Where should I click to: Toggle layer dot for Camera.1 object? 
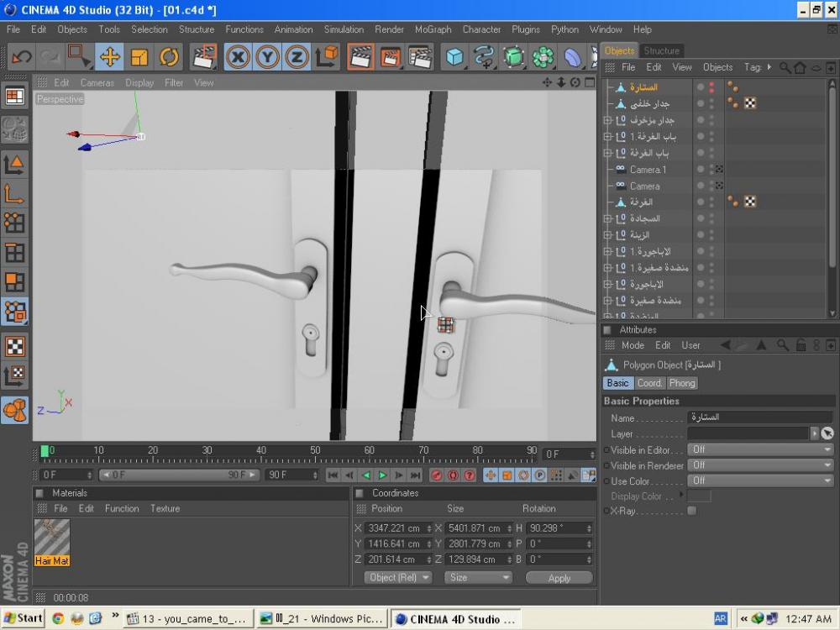[x=700, y=170]
